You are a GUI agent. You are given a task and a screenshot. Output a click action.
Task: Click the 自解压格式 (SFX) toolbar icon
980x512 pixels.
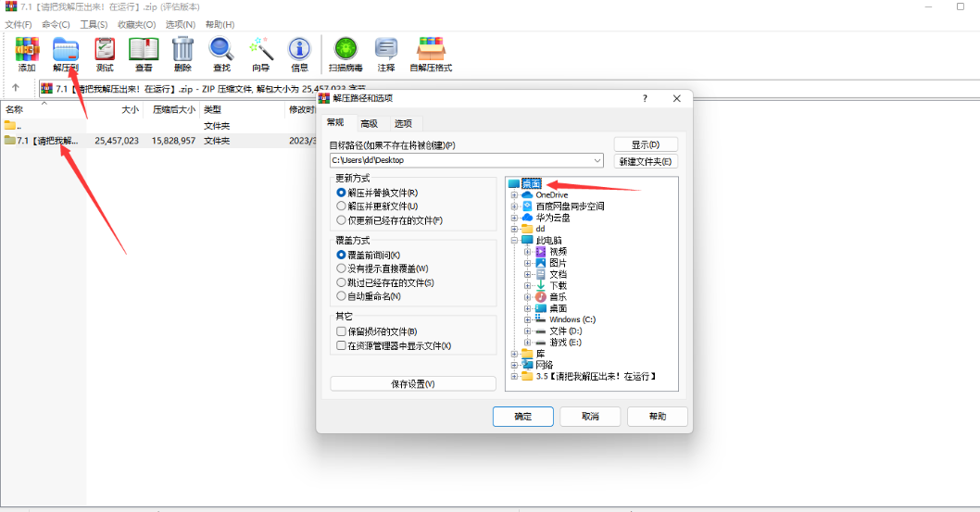click(431, 55)
